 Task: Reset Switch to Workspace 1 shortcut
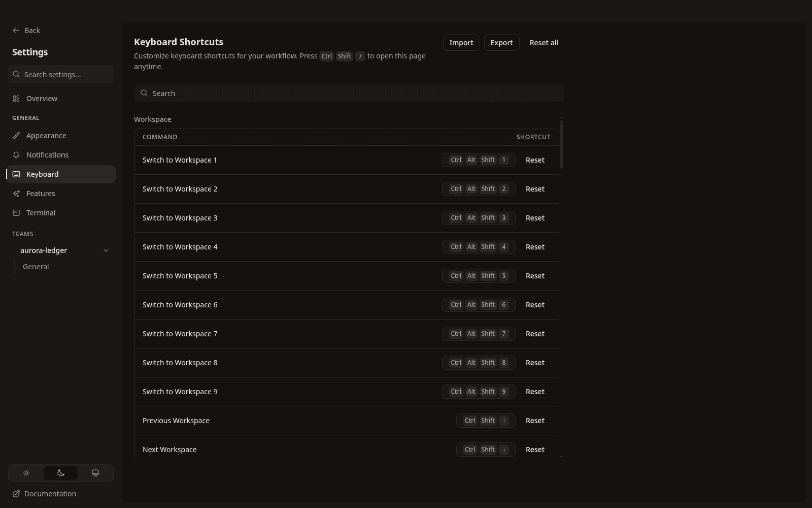pyautogui.click(x=535, y=160)
